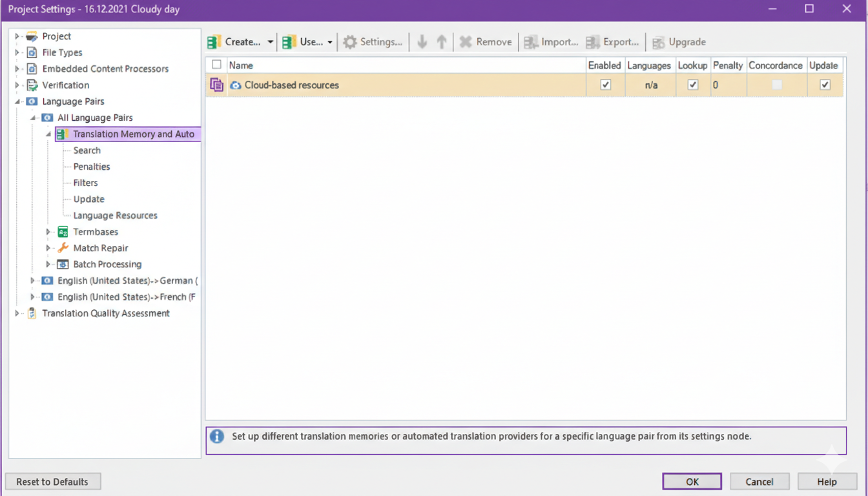Click the Create translation memory icon
The width and height of the screenshot is (868, 496).
pos(214,42)
